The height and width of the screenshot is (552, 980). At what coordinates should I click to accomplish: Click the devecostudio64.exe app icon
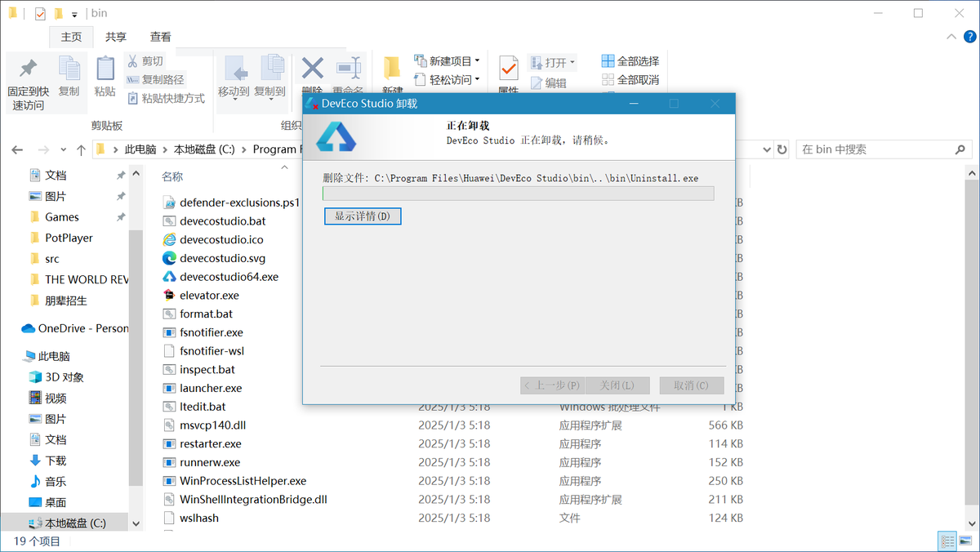[x=169, y=277]
